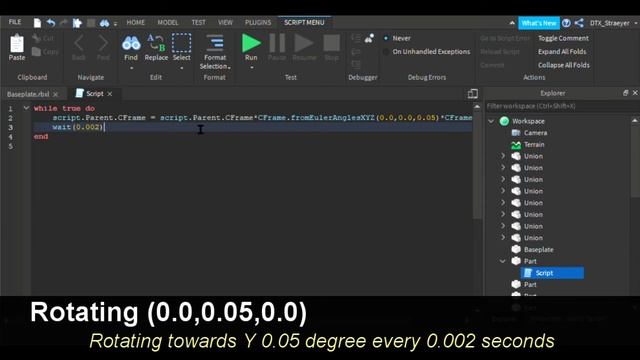Image resolution: width=640 pixels, height=360 pixels.
Task: Collapse the ribbon with the up chevron
Action: click(512, 23)
